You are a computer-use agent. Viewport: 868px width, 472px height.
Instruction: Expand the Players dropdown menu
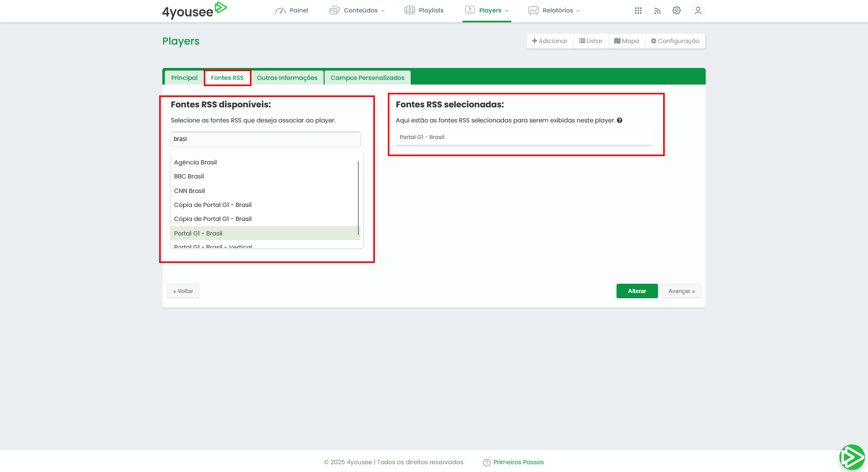[487, 10]
